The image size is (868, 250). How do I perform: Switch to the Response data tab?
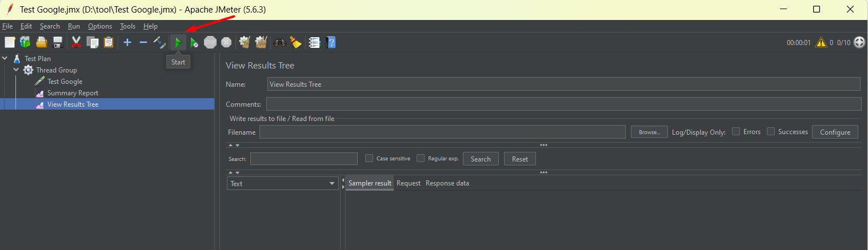447,183
